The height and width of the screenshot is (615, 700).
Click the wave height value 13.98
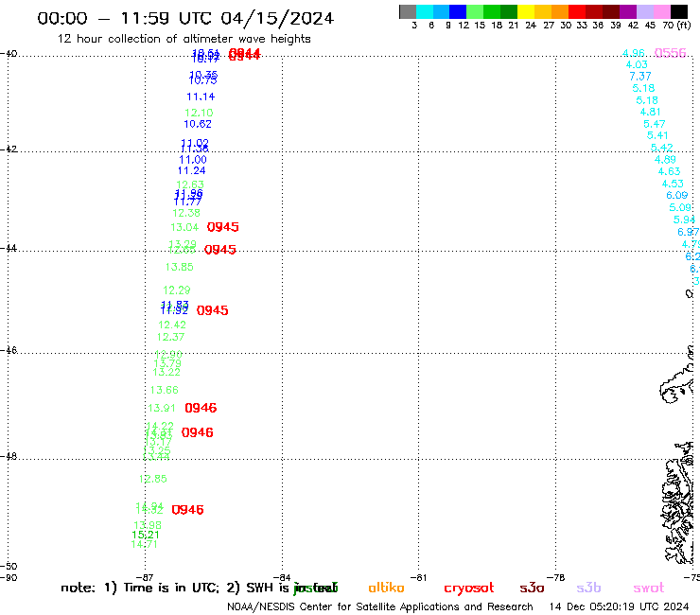148,525
